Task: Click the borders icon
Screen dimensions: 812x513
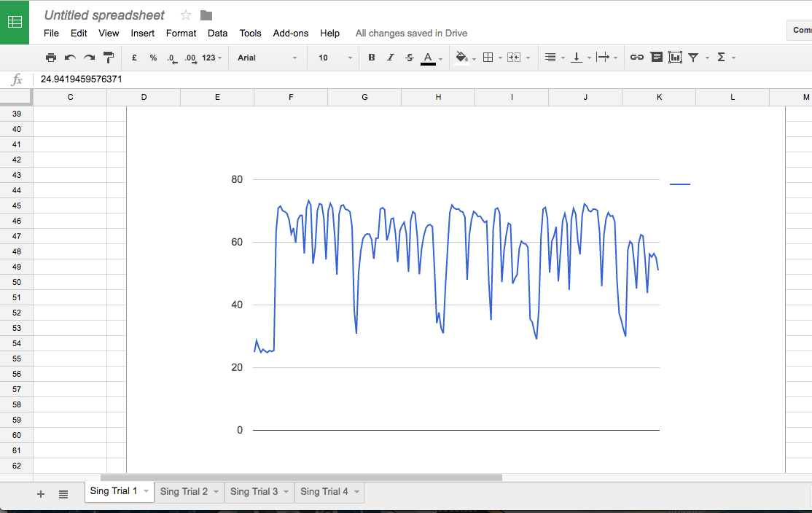Action: pos(488,58)
